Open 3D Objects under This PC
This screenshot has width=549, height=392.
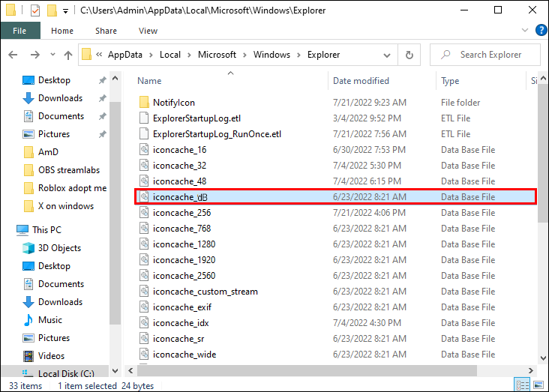pyautogui.click(x=59, y=248)
